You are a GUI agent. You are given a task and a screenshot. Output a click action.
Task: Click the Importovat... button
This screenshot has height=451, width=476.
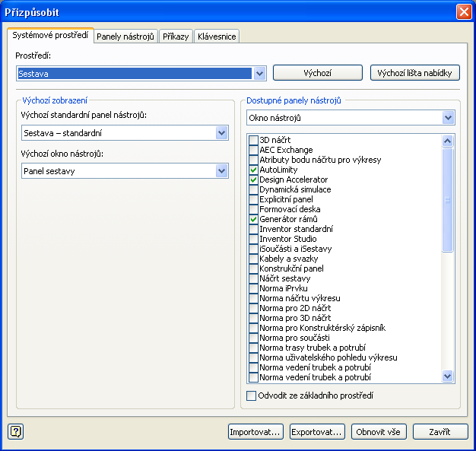(x=255, y=432)
